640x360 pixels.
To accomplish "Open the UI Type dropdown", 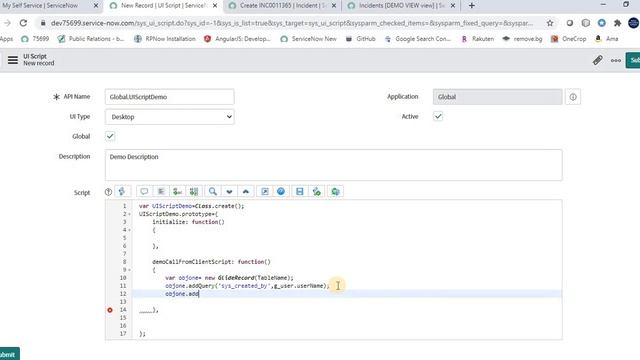I will [169, 117].
